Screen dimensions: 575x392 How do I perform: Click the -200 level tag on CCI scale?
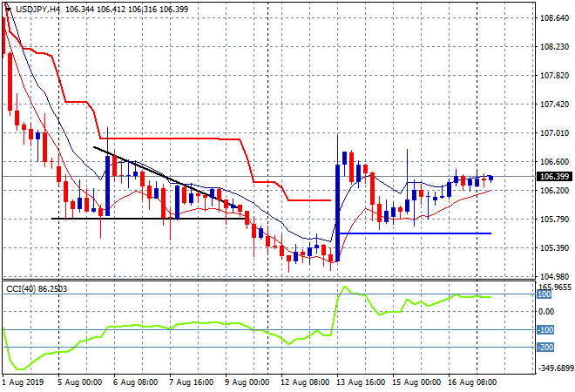click(545, 347)
